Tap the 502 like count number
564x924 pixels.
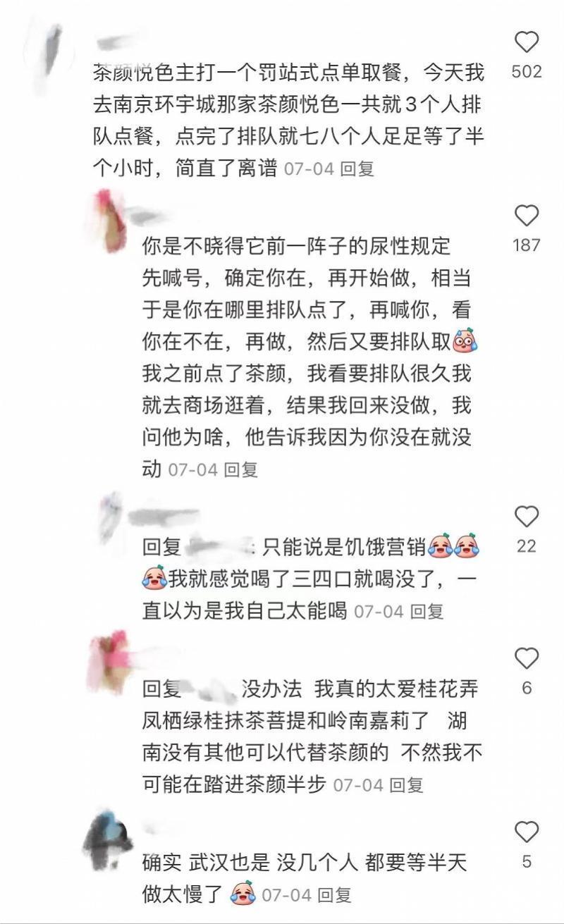[x=527, y=71]
